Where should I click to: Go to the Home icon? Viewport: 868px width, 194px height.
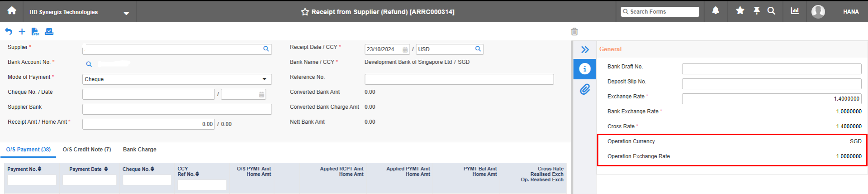coord(12,10)
